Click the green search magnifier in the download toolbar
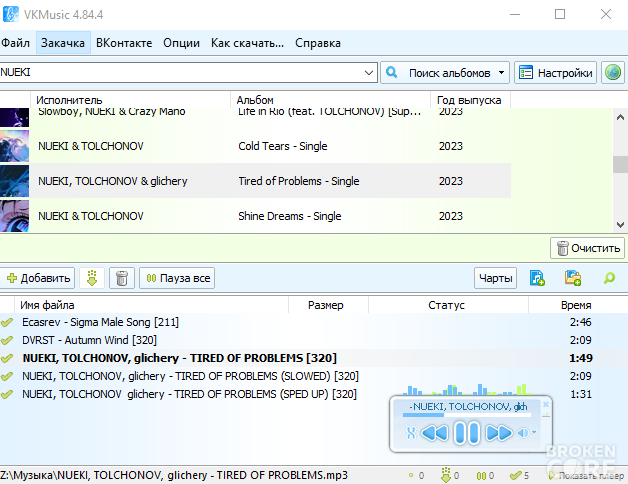628x484 pixels. pos(609,278)
